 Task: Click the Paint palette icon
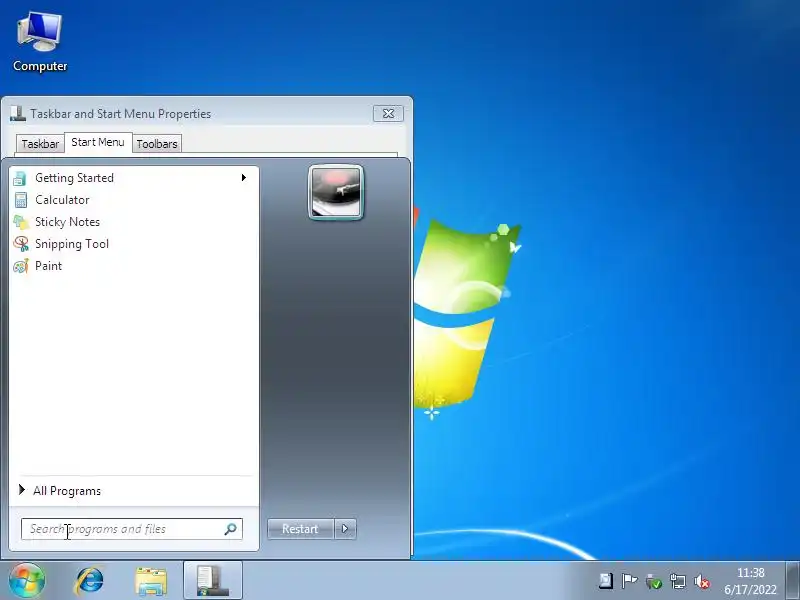[21, 266]
